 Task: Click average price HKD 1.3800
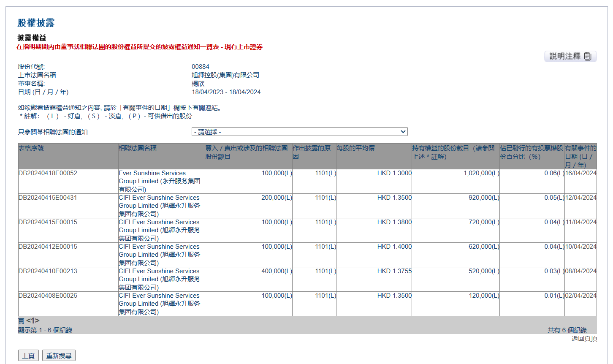point(394,222)
